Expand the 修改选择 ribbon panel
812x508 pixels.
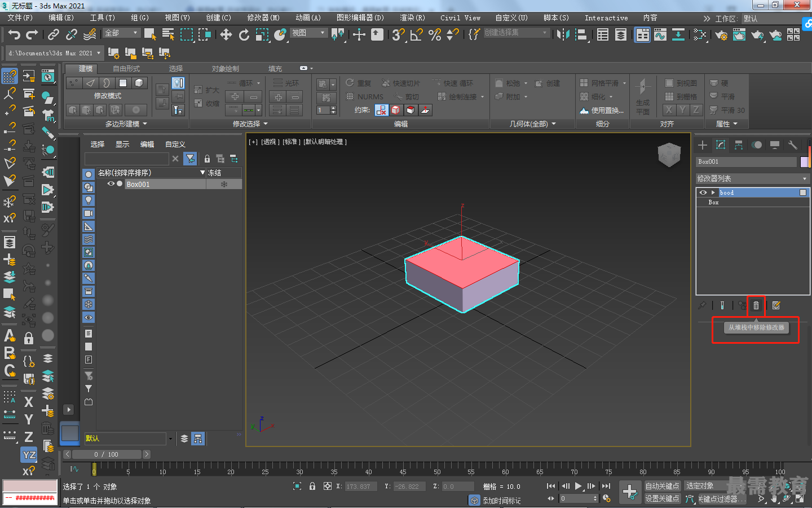(250, 124)
